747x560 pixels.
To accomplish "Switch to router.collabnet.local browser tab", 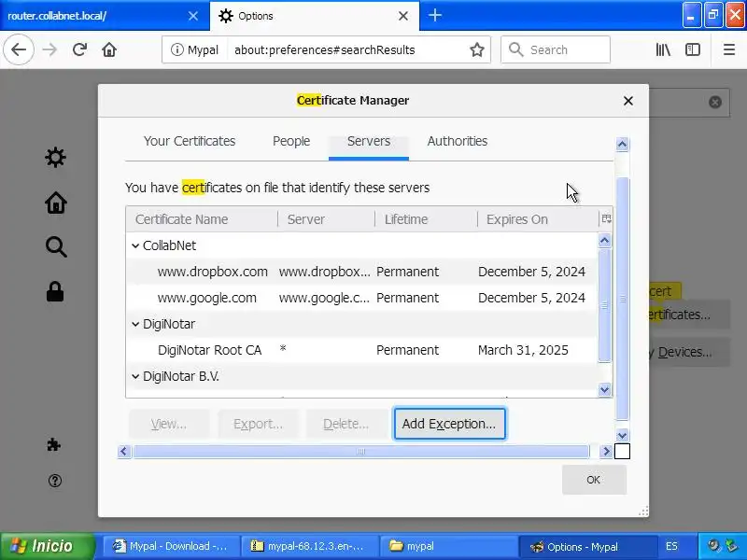I will [x=105, y=16].
